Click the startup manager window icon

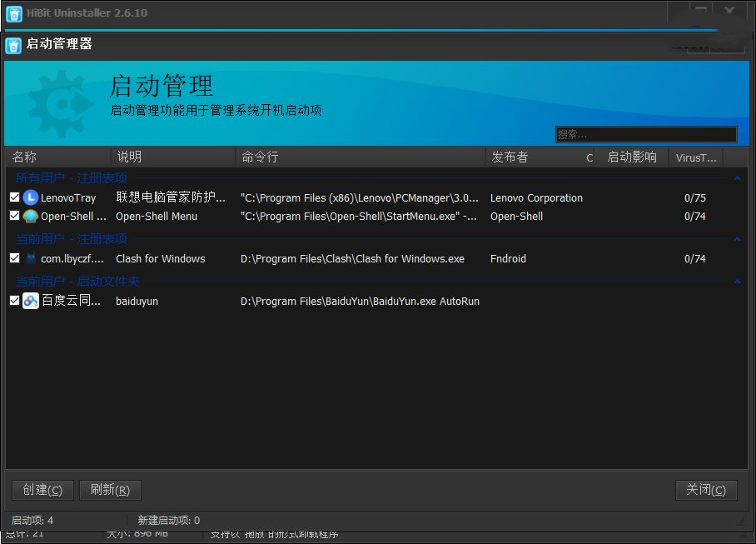14,44
